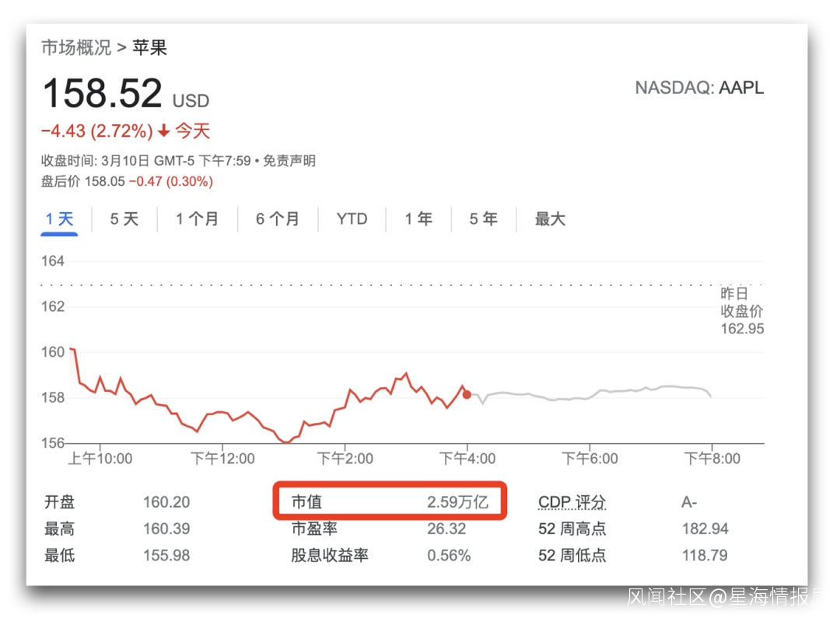Click the 市盈率 26.32 value
This screenshot has height=618, width=840.
pos(446,529)
